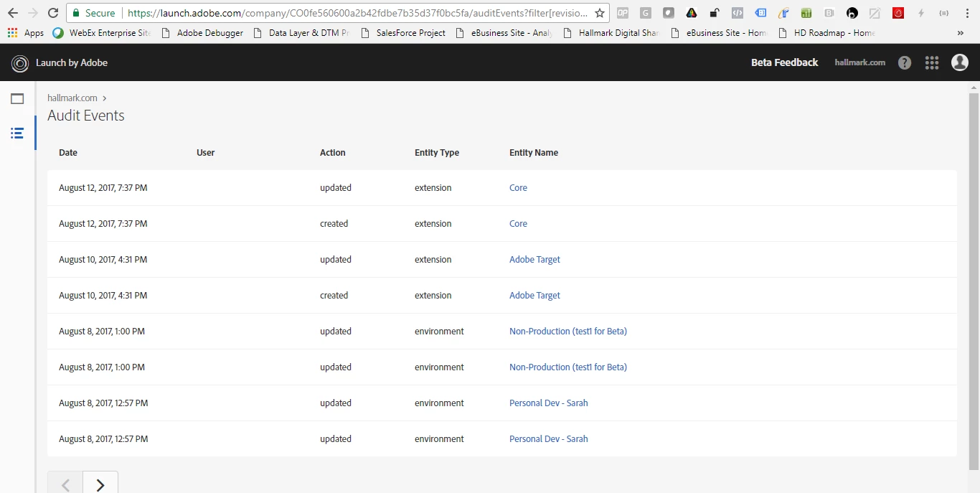Open SalesForce Project bookmark
This screenshot has width=980, height=493.
403,33
